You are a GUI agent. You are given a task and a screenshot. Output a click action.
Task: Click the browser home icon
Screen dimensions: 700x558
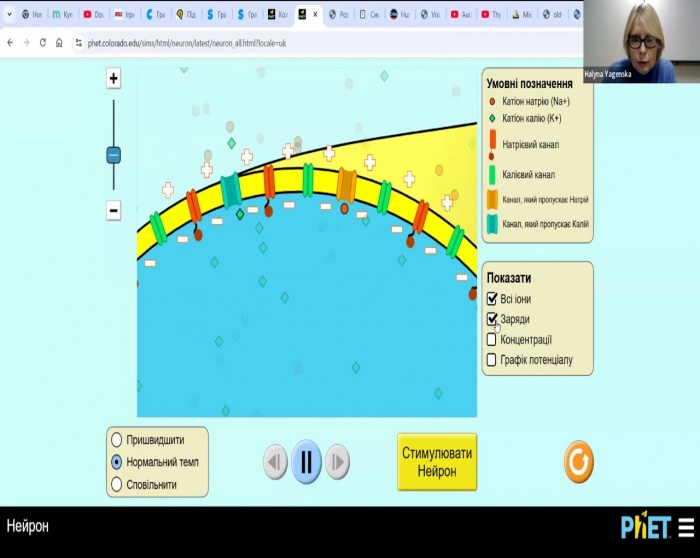point(59,43)
